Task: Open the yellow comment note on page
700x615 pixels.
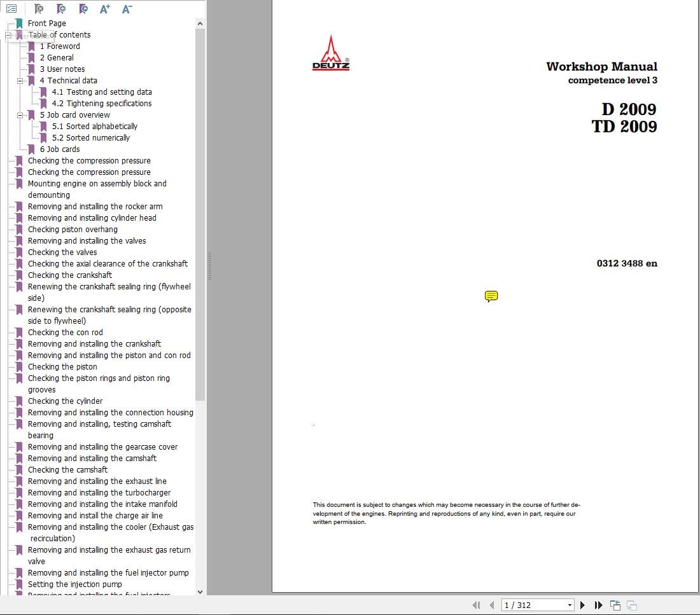Action: (491, 296)
